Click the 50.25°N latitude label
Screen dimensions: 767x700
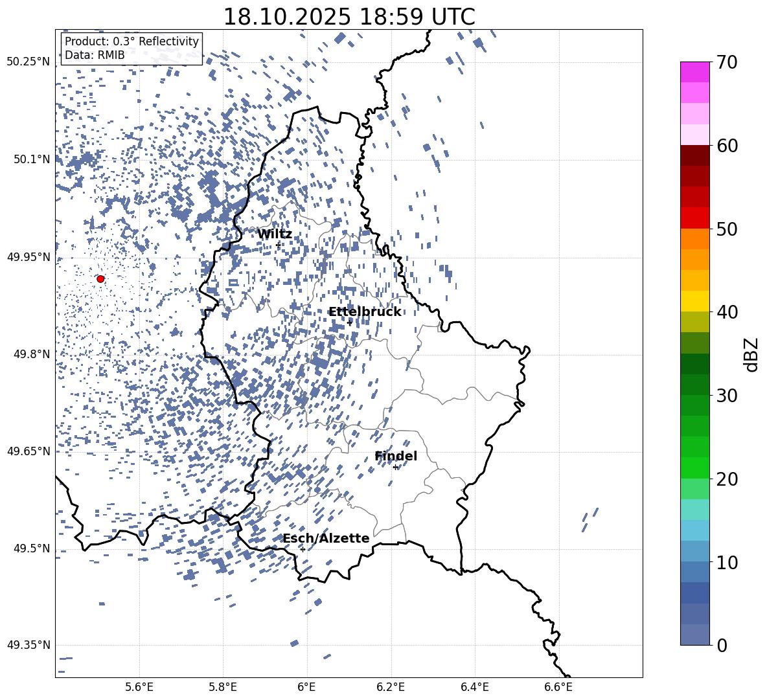[29, 62]
